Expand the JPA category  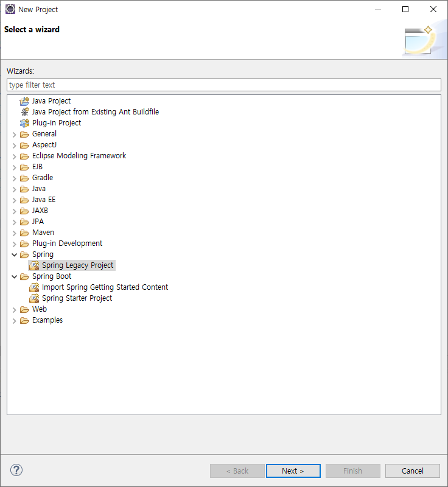pos(14,222)
